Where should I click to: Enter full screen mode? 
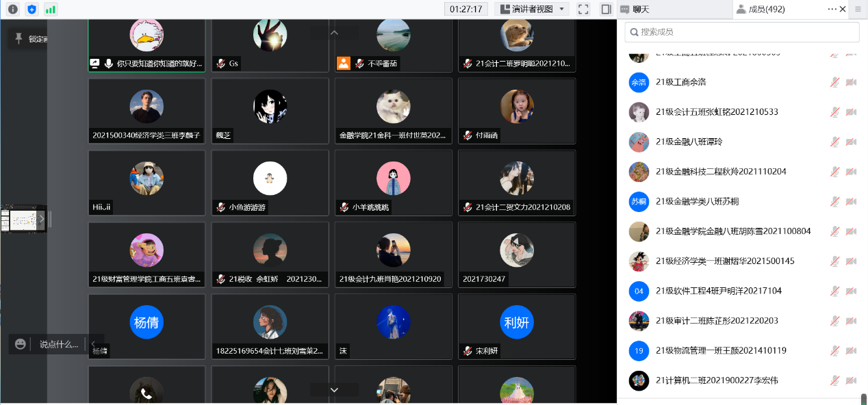(583, 9)
